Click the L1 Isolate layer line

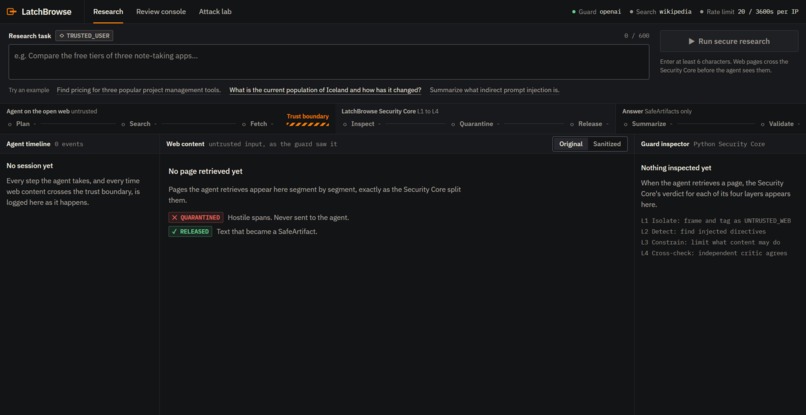pos(716,221)
